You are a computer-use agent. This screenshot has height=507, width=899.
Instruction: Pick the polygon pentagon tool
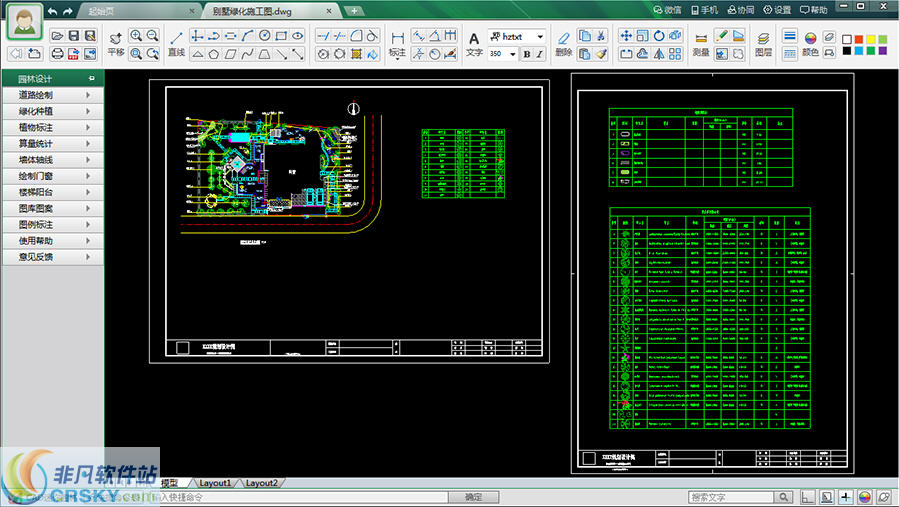click(x=214, y=54)
